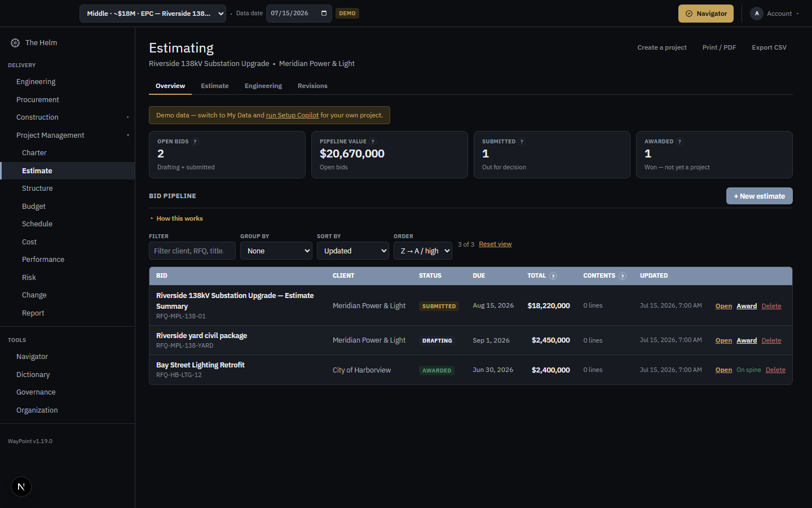Click the Updated column header

coord(654,276)
